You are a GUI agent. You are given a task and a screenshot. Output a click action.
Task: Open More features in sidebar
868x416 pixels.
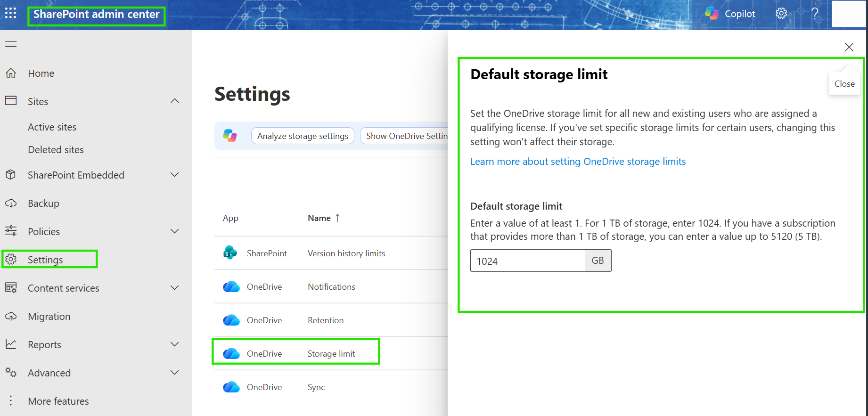click(x=58, y=401)
